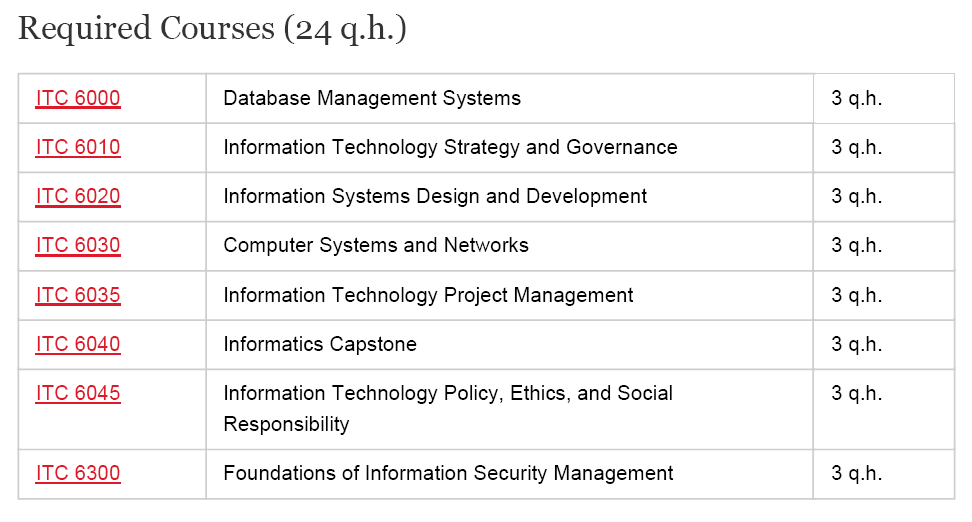The height and width of the screenshot is (522, 972).
Task: Click Database Management Systems course title
Action: click(372, 98)
